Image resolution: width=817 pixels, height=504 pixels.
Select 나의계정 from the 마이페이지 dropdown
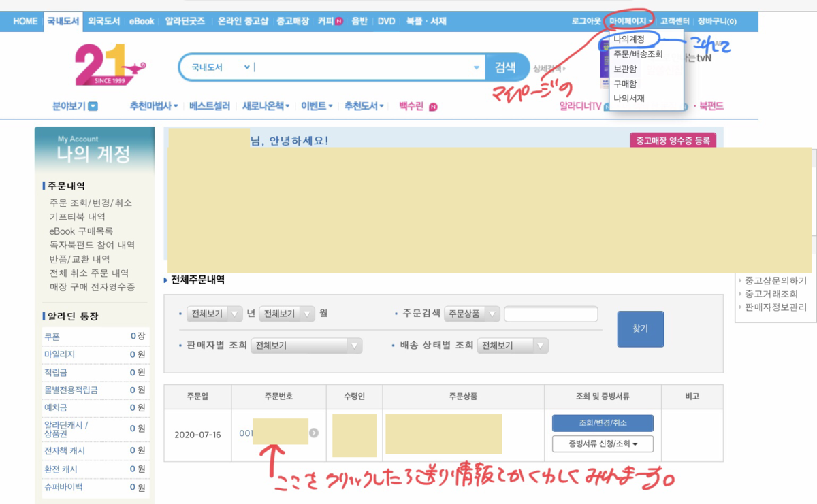630,40
